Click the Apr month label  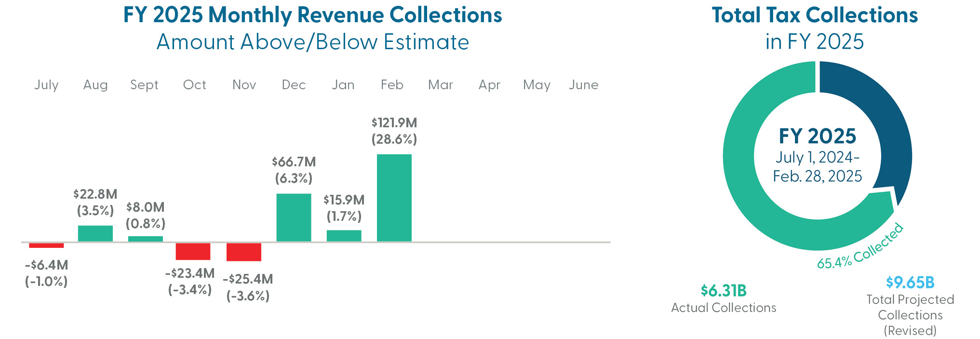(489, 85)
